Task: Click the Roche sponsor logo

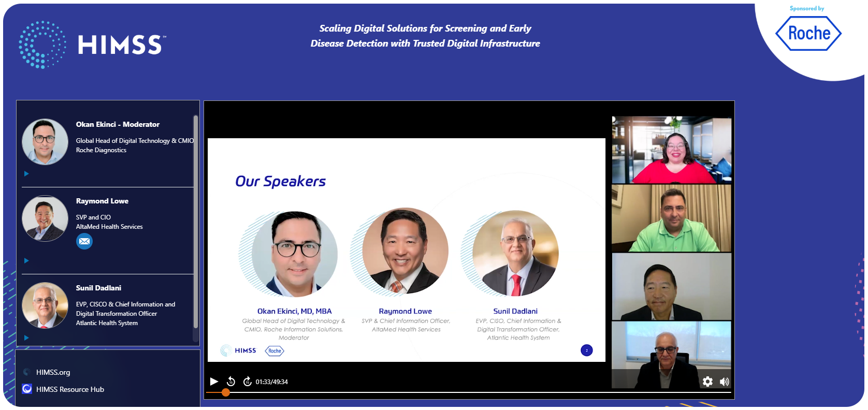Action: 808,33
